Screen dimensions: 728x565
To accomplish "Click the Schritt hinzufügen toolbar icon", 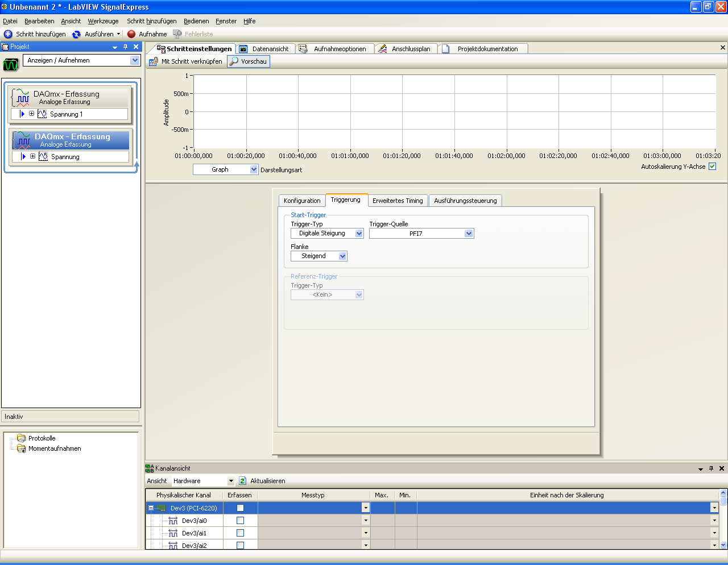I will tap(8, 34).
